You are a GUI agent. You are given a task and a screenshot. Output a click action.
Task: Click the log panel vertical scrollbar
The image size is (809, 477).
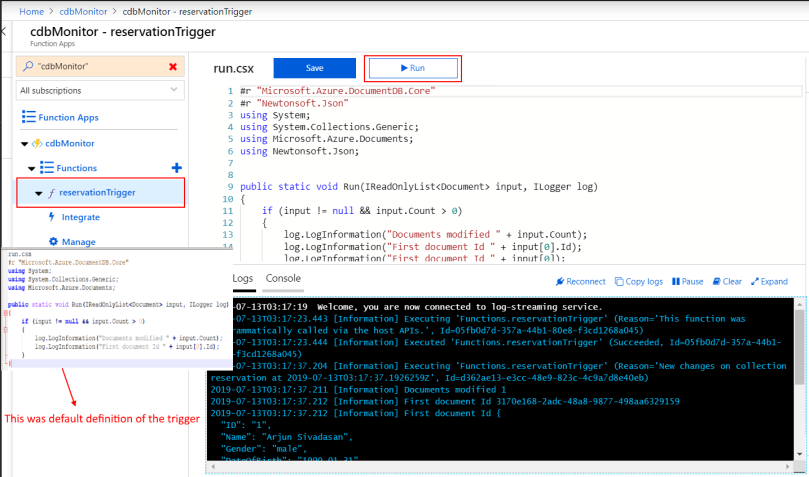tap(799, 347)
